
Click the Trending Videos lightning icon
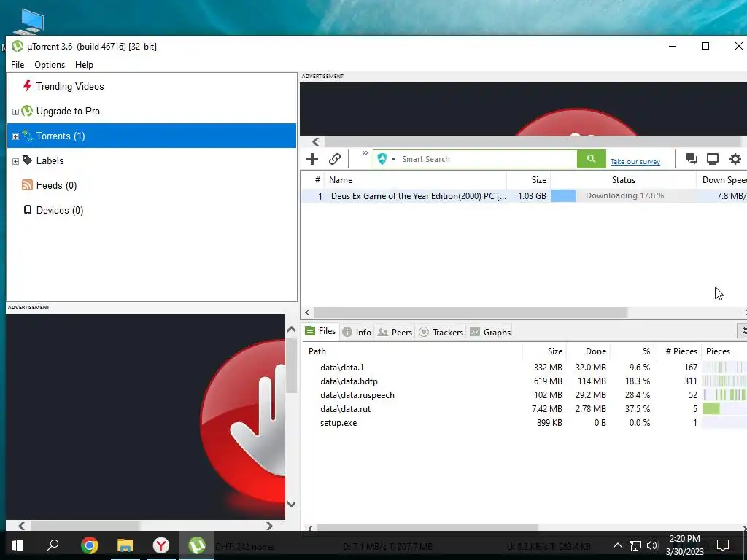click(x=27, y=86)
